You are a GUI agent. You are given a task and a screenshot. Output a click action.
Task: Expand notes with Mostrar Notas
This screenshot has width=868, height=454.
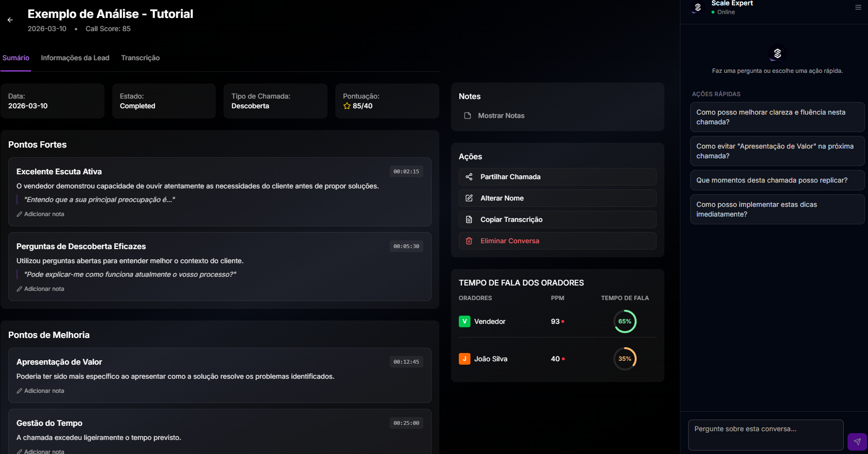coord(501,116)
